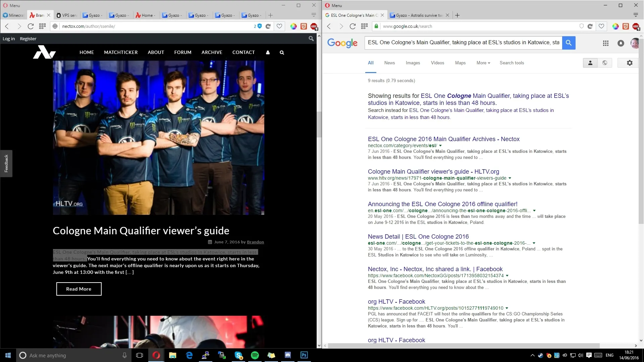
Task: Click the Adblock Plus icon in the right Opera window
Action: (x=636, y=26)
